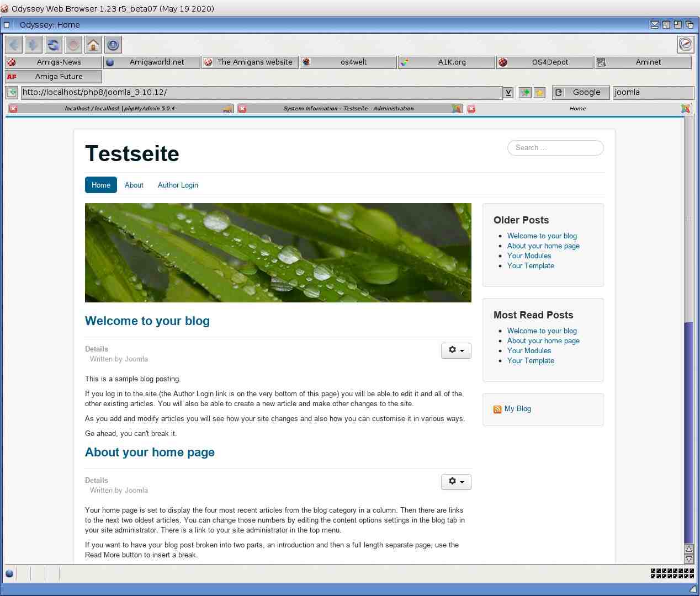Image resolution: width=700 pixels, height=596 pixels.
Task: Toggle the window iconify gadget in title bar
Action: click(x=654, y=25)
